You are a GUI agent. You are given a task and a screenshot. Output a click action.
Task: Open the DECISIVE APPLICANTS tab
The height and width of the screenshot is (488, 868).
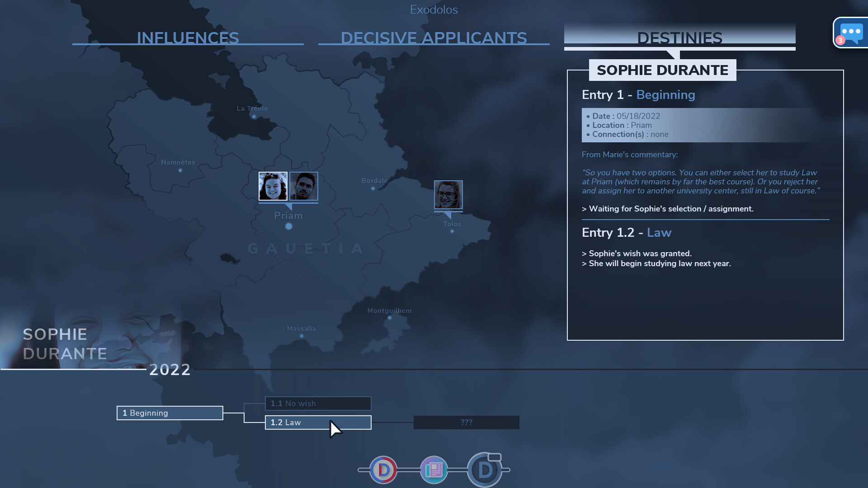[434, 38]
